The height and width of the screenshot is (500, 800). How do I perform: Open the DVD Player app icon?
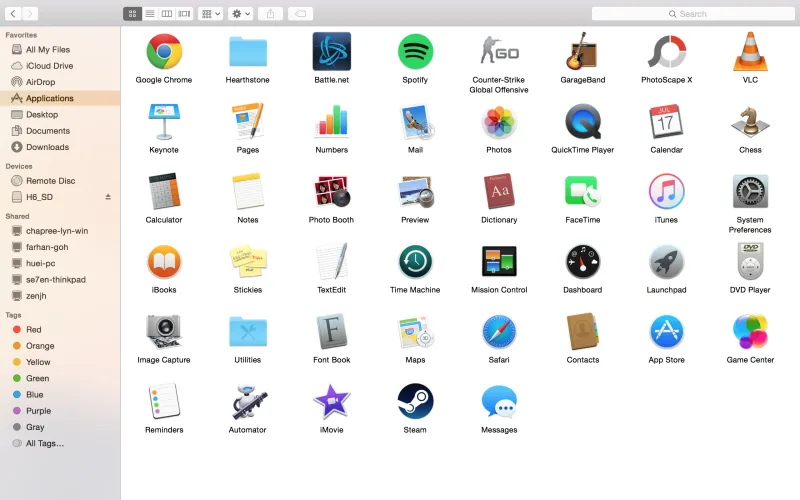tap(750, 261)
